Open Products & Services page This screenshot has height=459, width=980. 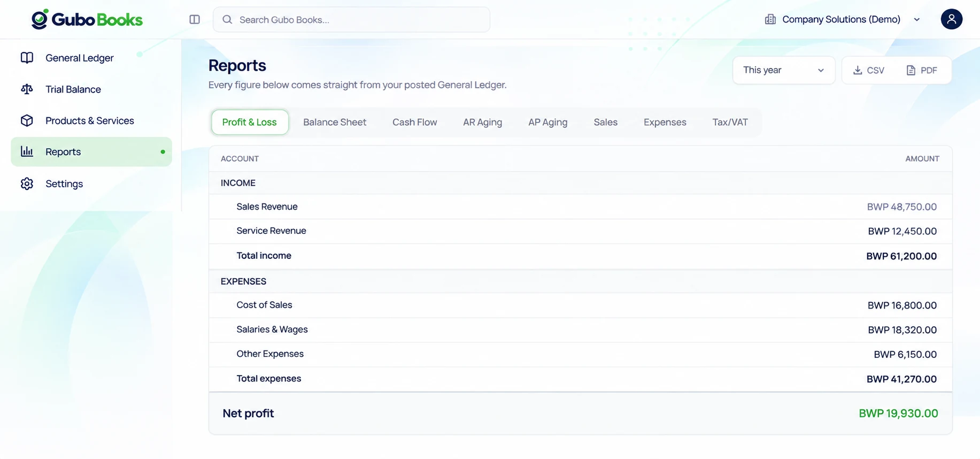(x=91, y=121)
